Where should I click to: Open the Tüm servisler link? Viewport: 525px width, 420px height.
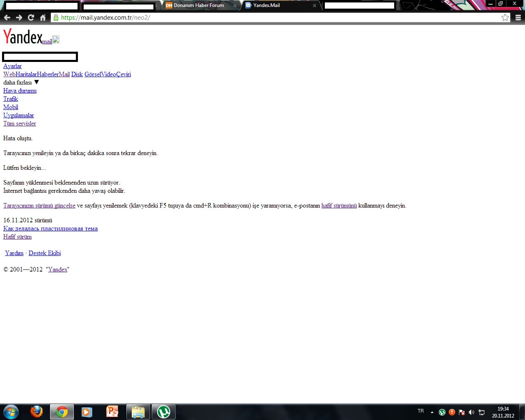pyautogui.click(x=20, y=123)
